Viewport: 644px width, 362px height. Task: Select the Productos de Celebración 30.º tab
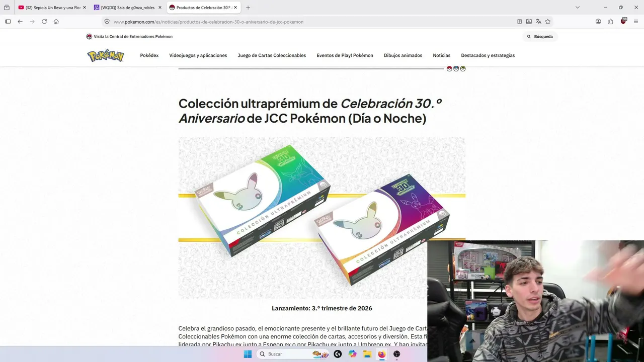click(203, 8)
